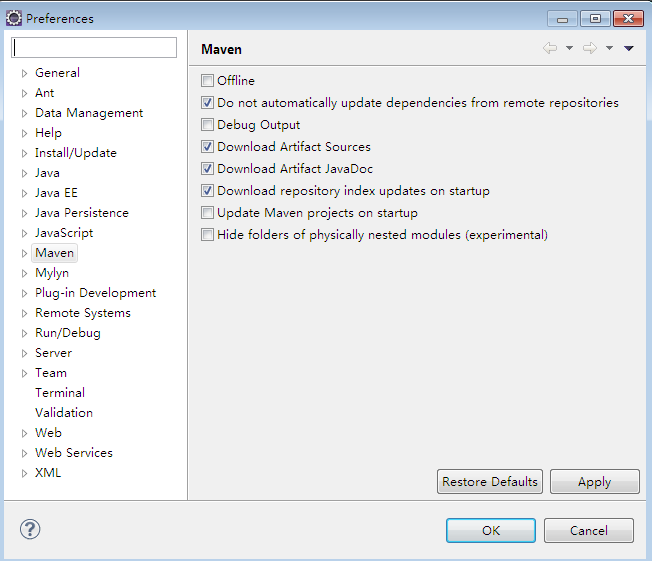The height and width of the screenshot is (561, 652).
Task: Expand the Maven tree node
Action: click(x=25, y=253)
